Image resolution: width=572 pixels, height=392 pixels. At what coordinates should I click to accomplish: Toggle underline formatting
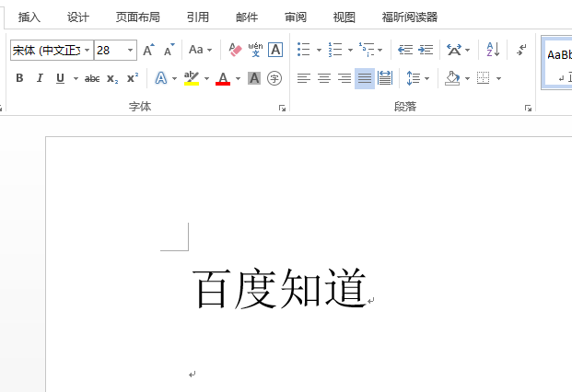click(60, 78)
